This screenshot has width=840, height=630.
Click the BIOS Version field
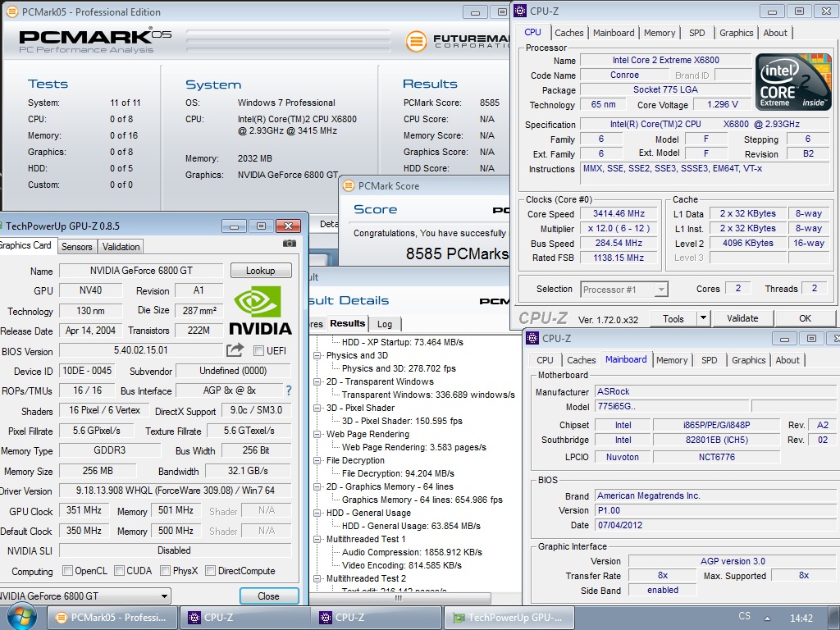point(140,350)
